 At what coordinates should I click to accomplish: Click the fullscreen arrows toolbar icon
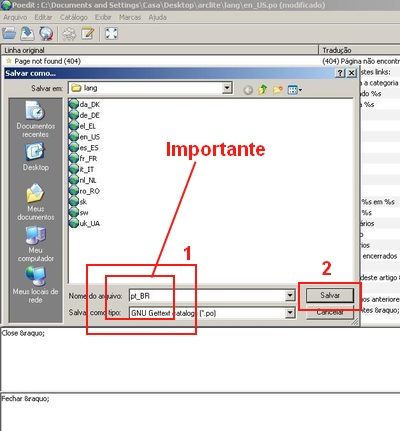pos(111,33)
